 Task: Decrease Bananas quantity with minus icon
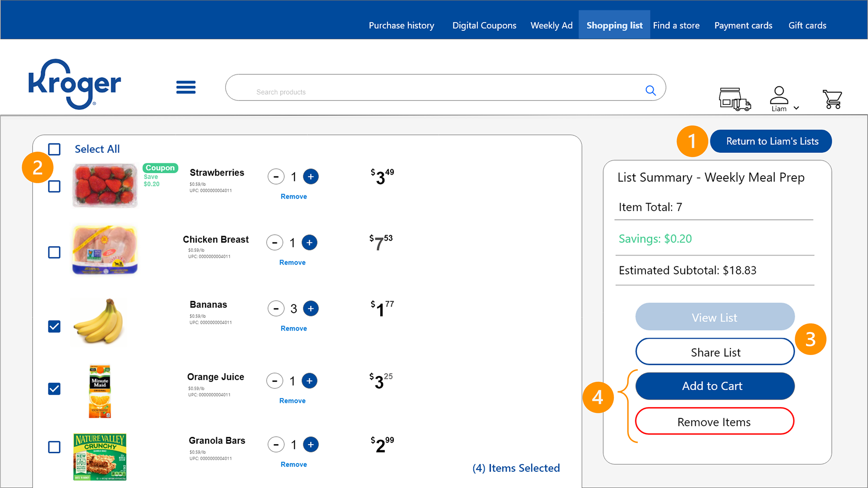click(x=276, y=308)
